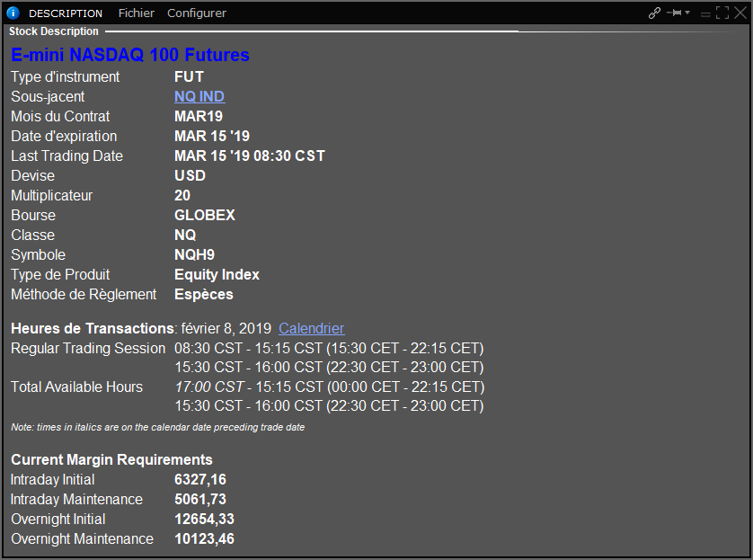Click the blue info icon
This screenshot has width=753, height=560.
pyautogui.click(x=13, y=13)
